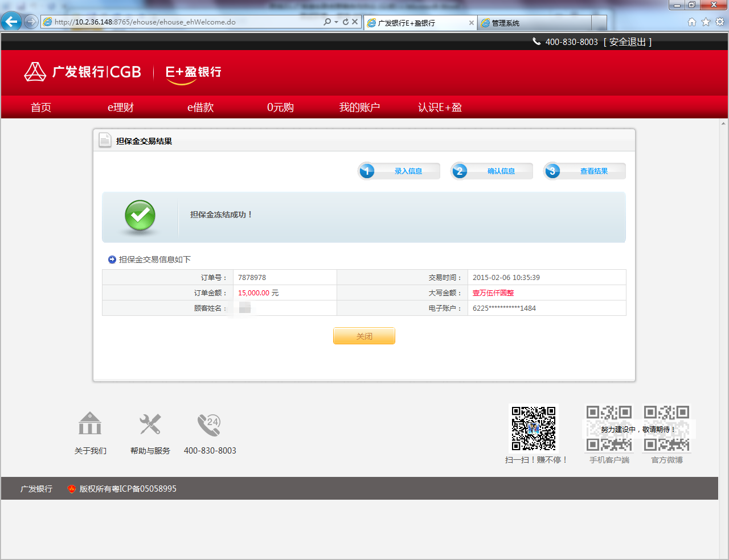The height and width of the screenshot is (560, 729).
Task: Switch to the 管理系统 tab
Action: [534, 23]
